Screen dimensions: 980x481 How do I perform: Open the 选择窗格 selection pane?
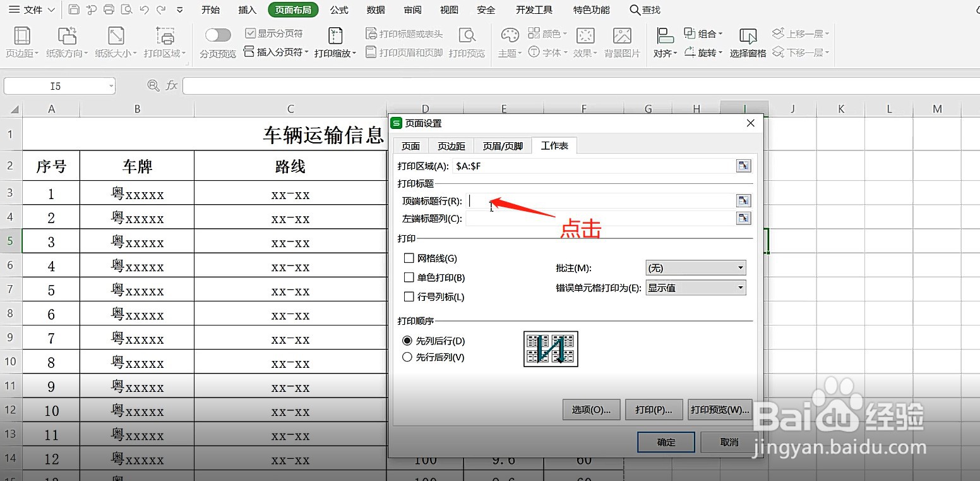pos(748,42)
